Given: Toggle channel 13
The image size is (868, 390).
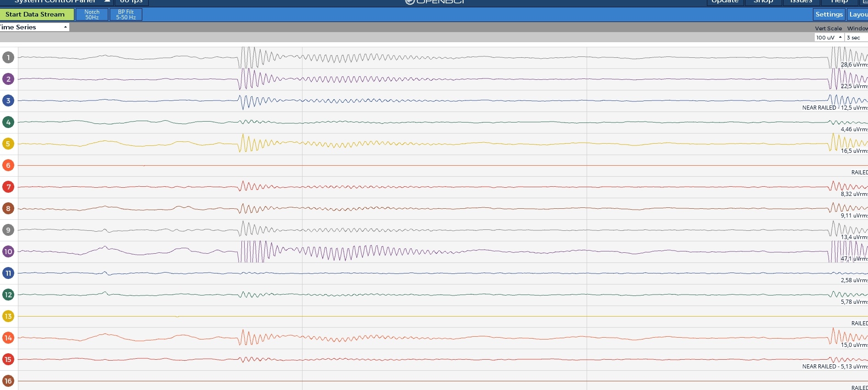Looking at the screenshot, I should click(x=8, y=316).
